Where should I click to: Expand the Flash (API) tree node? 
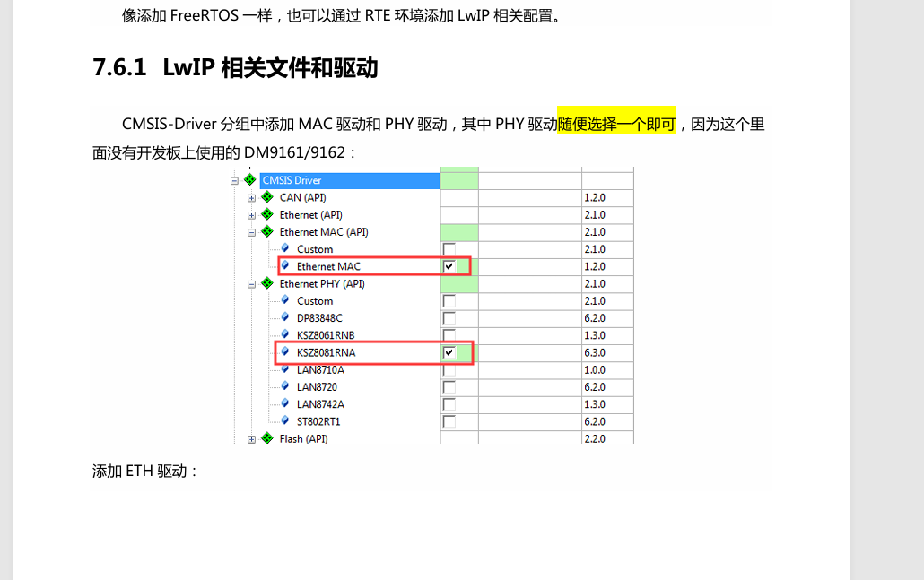[252, 439]
